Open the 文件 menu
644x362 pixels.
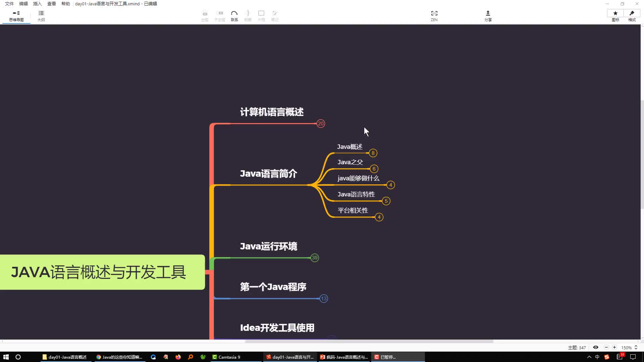coord(9,4)
